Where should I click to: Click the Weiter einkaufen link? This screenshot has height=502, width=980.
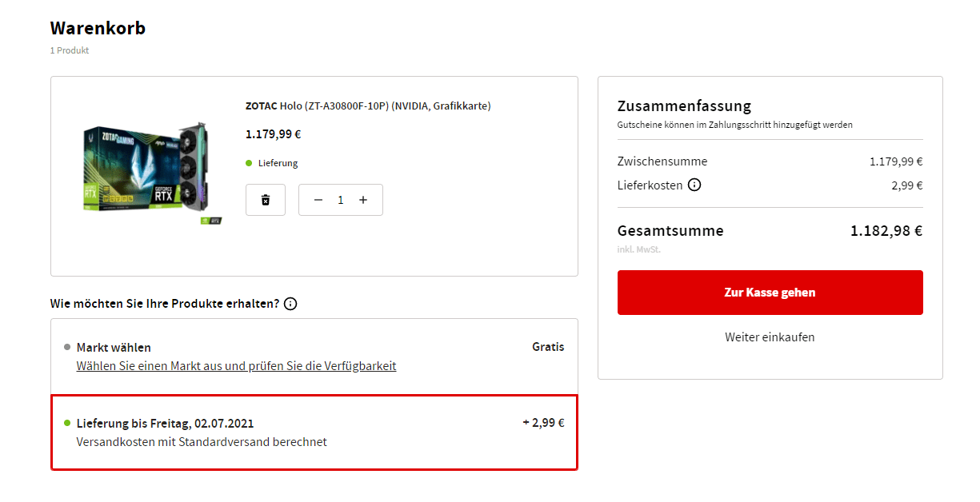tap(770, 337)
